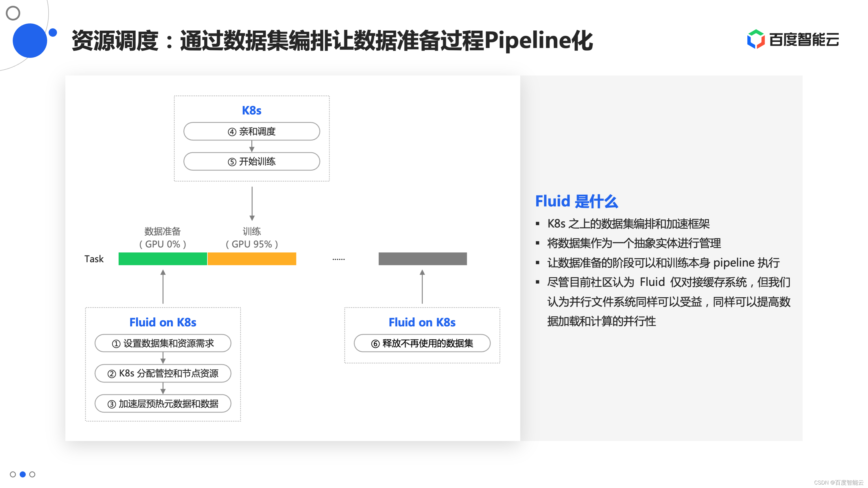Click the ⑥ 释放不再使用的数据集 step
This screenshot has width=868, height=488.
point(422,343)
